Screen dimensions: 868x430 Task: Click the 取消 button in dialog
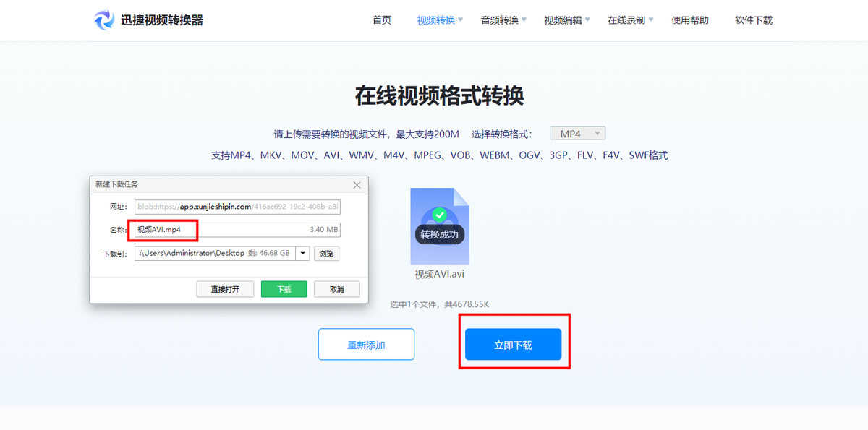tap(337, 289)
